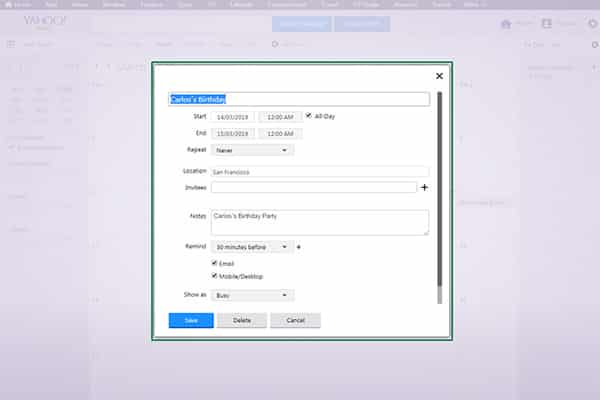The image size is (600, 400).
Task: Add another reminder with the plus icon
Action: coord(298,247)
